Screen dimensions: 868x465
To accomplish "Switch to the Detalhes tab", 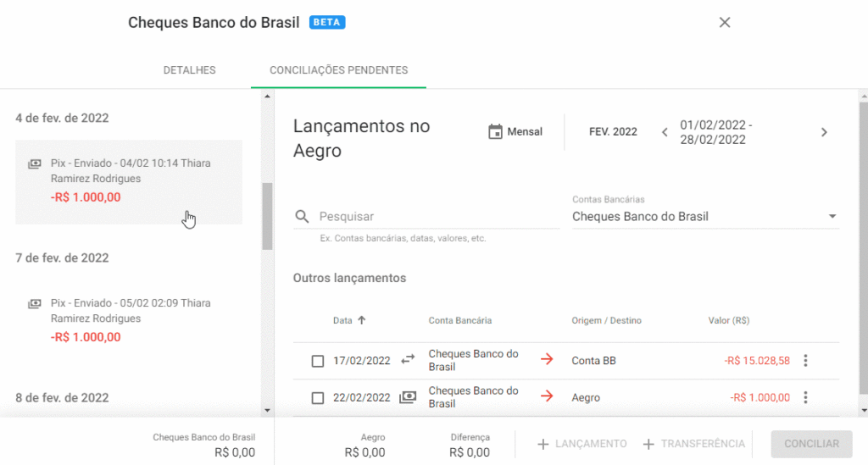I will pos(189,70).
